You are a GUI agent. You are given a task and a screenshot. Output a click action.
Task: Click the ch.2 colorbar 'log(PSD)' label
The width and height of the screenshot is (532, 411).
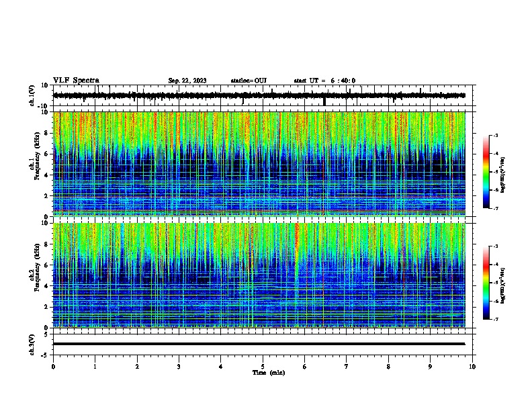point(503,285)
